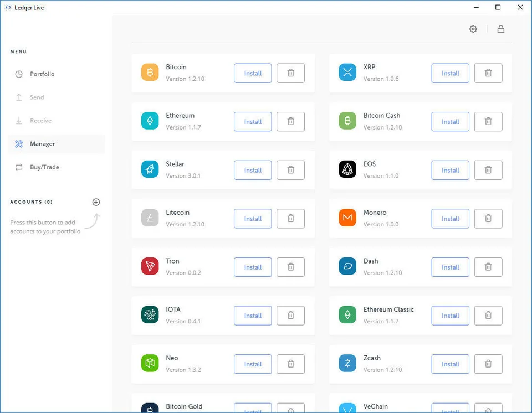Image resolution: width=532 pixels, height=413 pixels.
Task: Open Buy/Trade from the sidebar
Action: (x=57, y=167)
